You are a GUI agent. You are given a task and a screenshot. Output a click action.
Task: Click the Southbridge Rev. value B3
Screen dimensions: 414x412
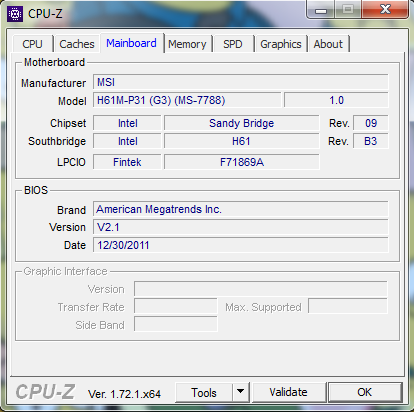(371, 141)
